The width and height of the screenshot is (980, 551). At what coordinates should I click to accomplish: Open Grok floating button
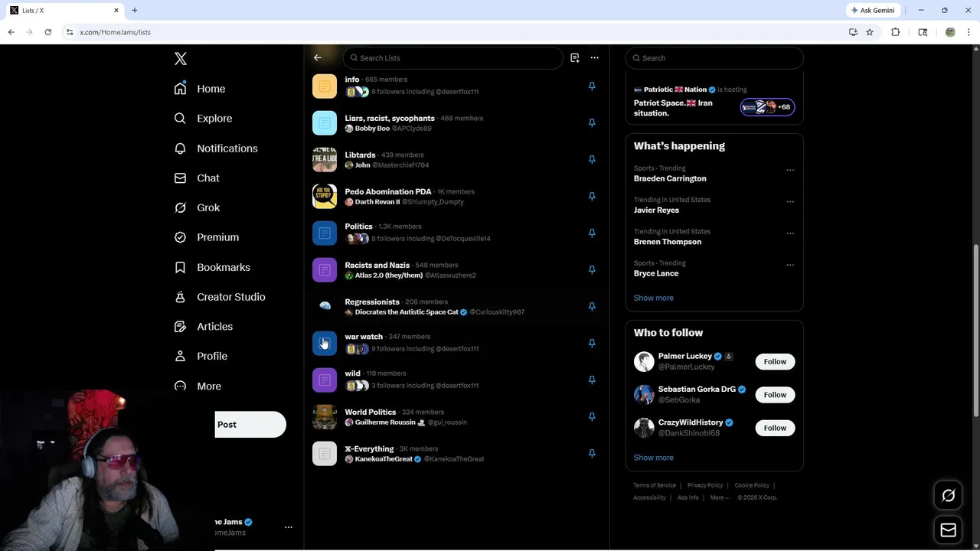[x=948, y=496]
